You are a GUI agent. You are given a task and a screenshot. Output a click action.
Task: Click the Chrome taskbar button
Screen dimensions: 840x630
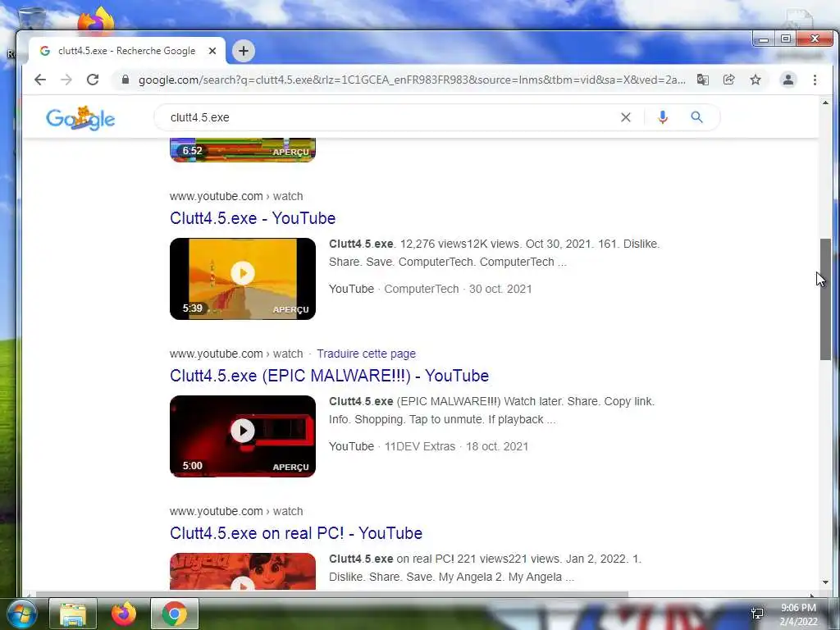pos(175,614)
